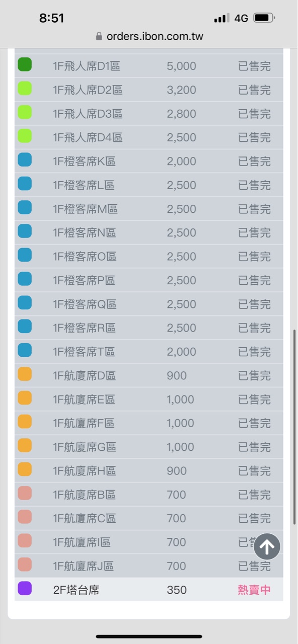Click the dark green 1F飛人席D1區 swatch
Screen dimensions: 298x644
click(x=25, y=64)
